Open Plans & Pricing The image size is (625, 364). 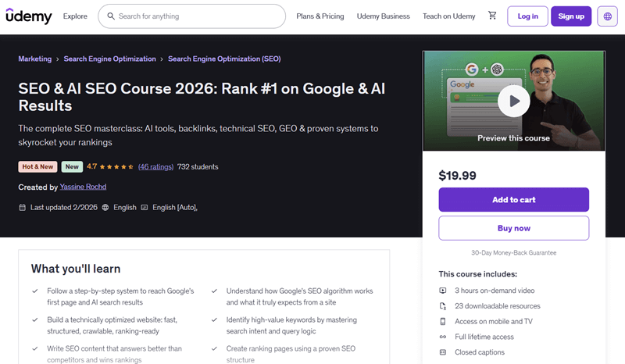click(x=320, y=16)
